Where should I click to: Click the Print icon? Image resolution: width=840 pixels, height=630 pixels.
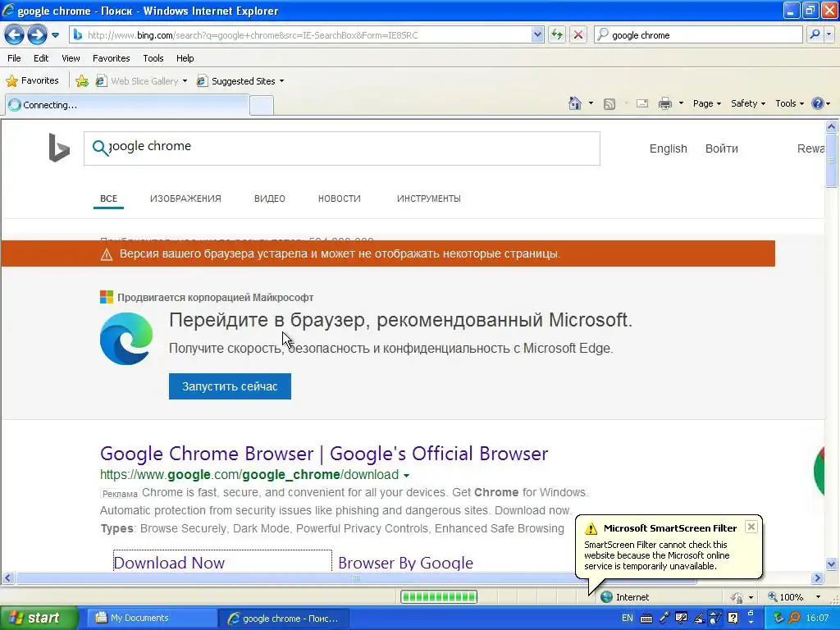664,103
